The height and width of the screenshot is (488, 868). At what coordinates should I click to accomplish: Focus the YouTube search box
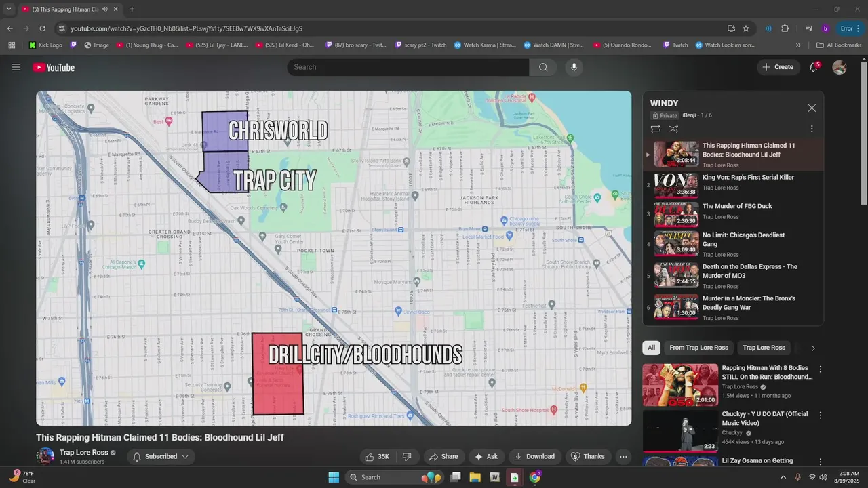(x=408, y=67)
